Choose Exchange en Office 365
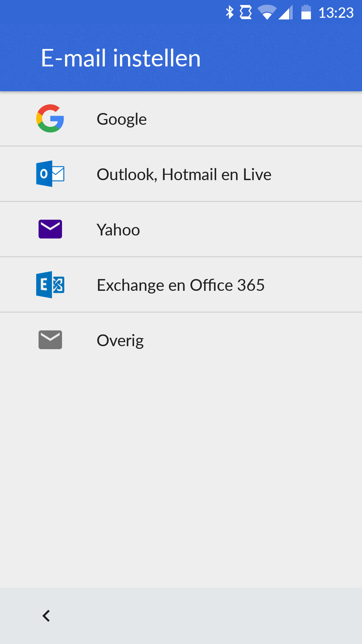Image resolution: width=362 pixels, height=644 pixels. (x=181, y=285)
